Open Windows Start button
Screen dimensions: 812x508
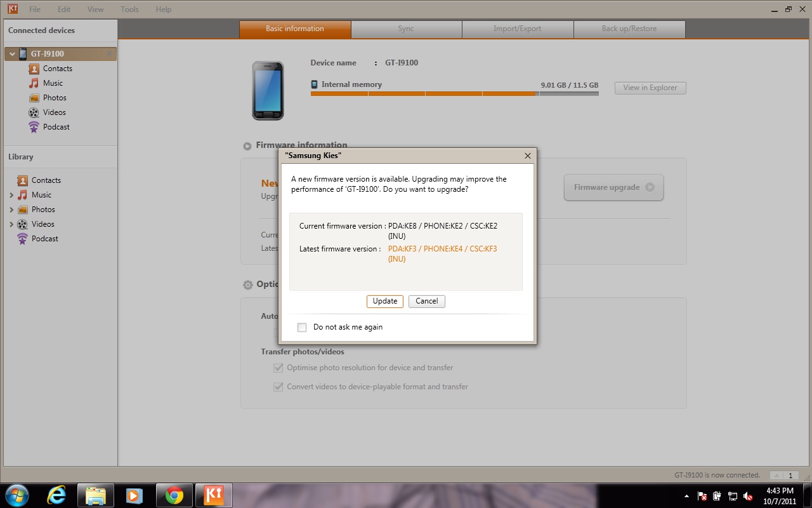pos(16,495)
